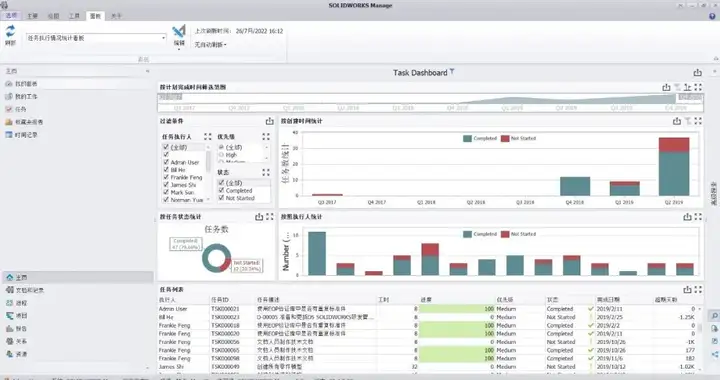Image resolution: width=720 pixels, height=380 pixels.
Task: Uncheck Frankie Feng in the executor filter
Action: (166, 177)
